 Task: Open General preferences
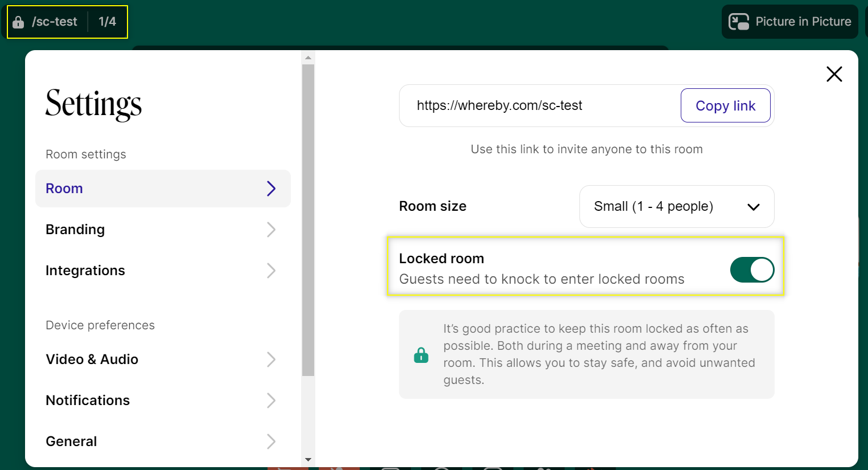click(163, 442)
